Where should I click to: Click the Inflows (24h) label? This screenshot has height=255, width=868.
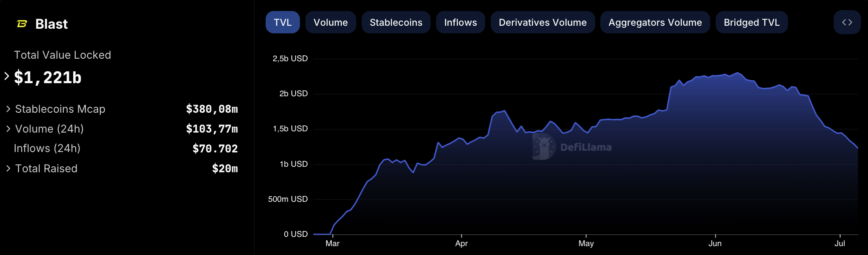pyautogui.click(x=47, y=148)
